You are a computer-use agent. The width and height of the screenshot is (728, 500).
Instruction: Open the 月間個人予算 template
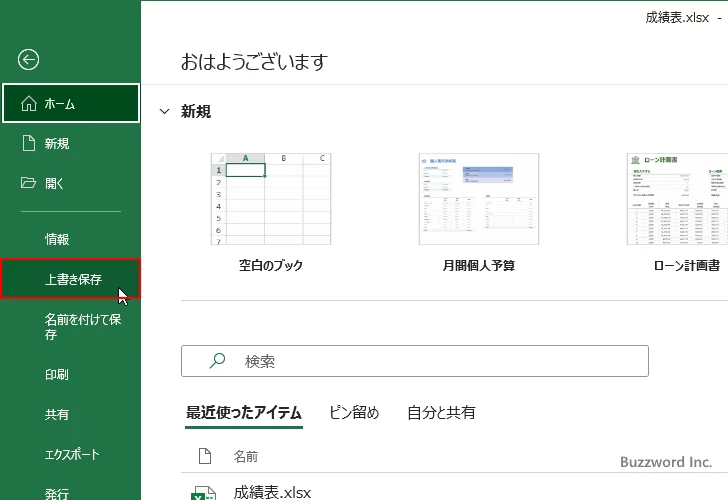click(x=478, y=200)
